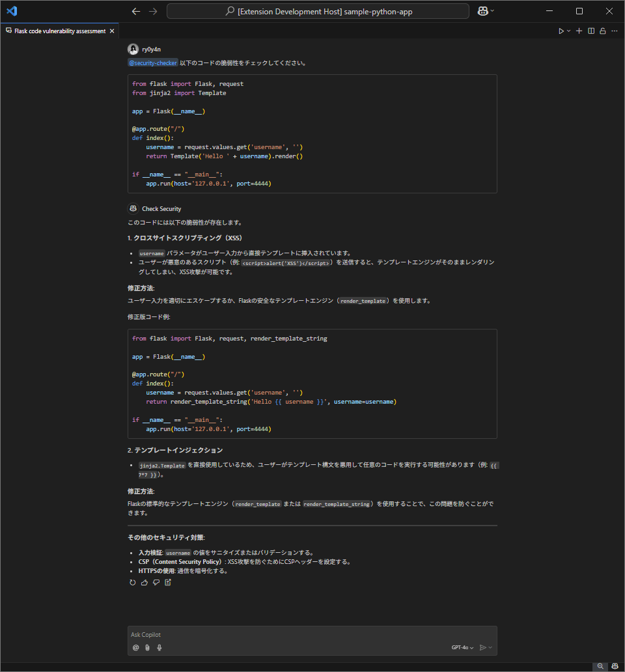Image resolution: width=625 pixels, height=672 pixels.
Task: Click inside the fixed code block render_template_string line
Action: [x=271, y=402]
